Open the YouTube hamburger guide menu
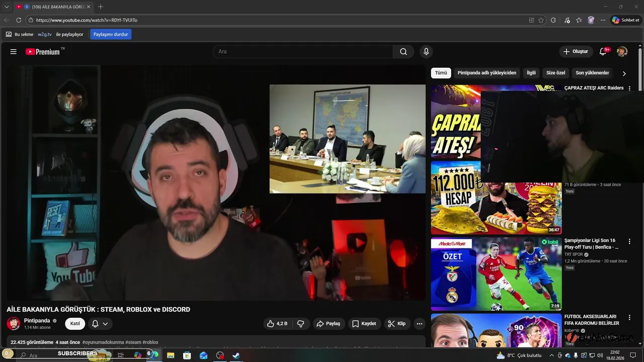This screenshot has width=644, height=362. point(14,51)
